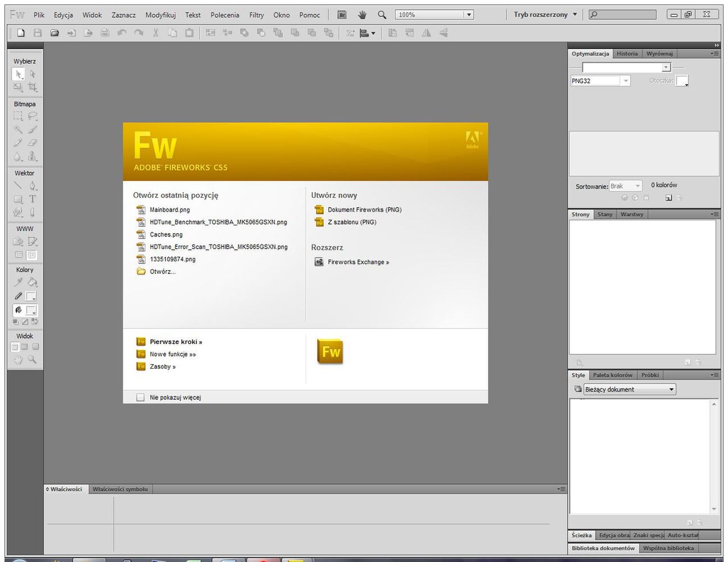The image size is (728, 562).
Task: Open the Optymalizacja panel options menu
Action: [714, 53]
